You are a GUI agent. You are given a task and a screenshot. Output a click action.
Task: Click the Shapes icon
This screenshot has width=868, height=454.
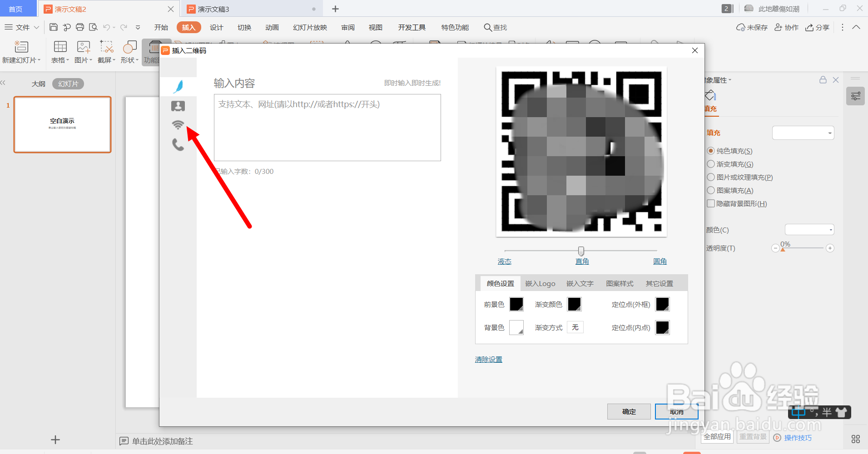[130, 47]
